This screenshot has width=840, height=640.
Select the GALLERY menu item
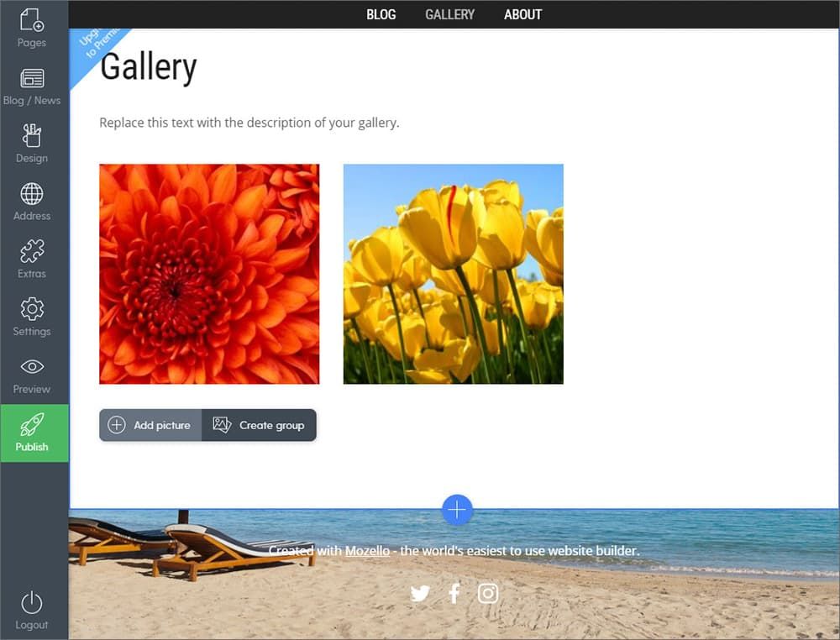tap(450, 14)
